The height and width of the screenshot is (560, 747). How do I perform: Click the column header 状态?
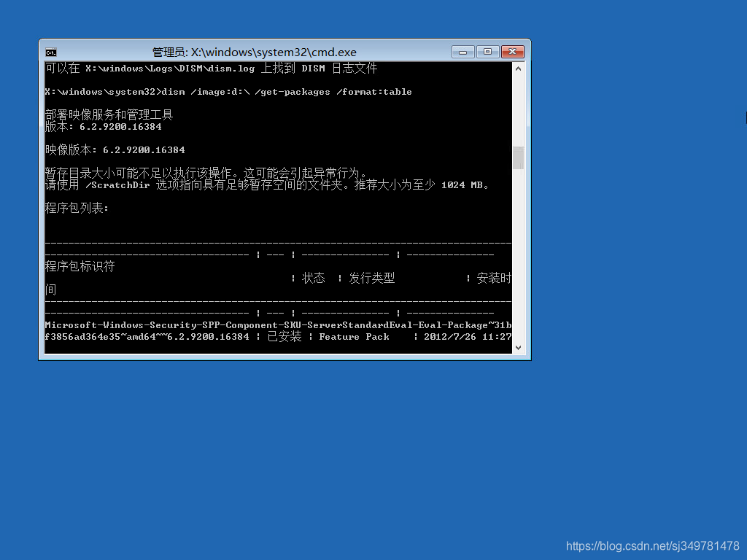[314, 278]
